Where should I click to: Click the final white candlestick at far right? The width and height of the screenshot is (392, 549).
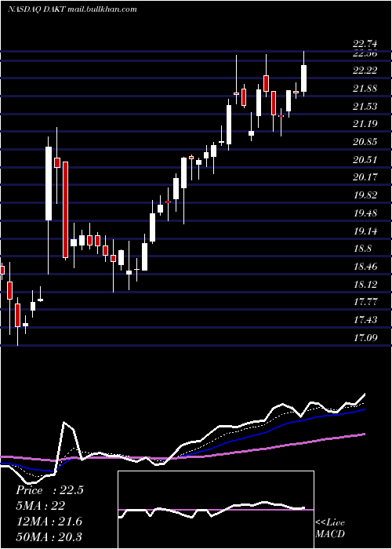(x=304, y=78)
